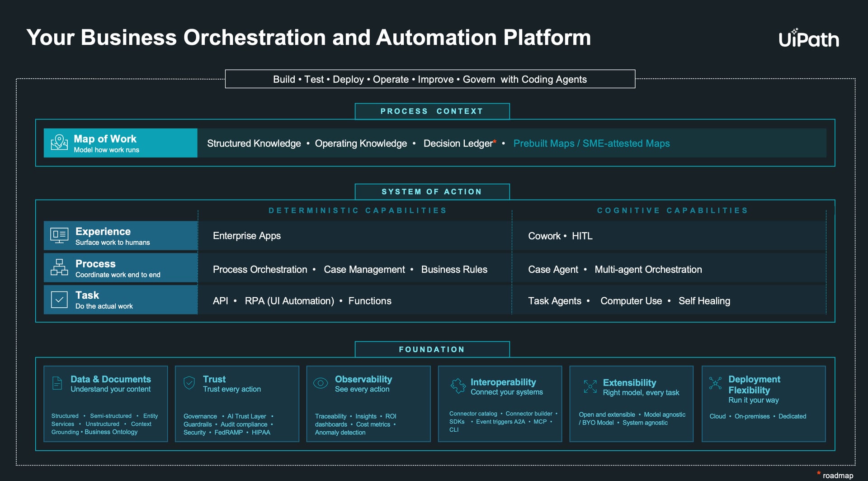This screenshot has width=868, height=481.
Task: Click Cost metrics text
Action: [x=373, y=424]
